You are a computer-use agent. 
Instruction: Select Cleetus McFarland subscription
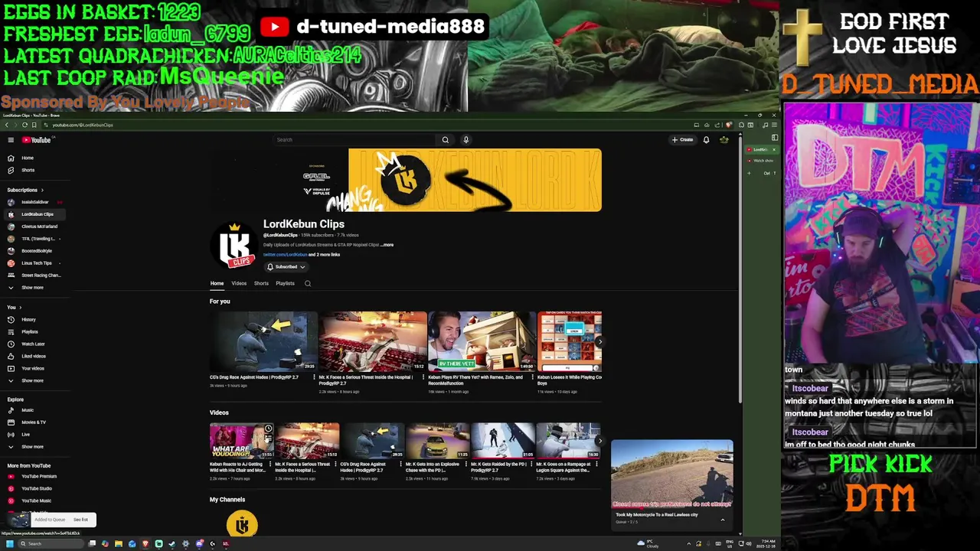pos(34,227)
